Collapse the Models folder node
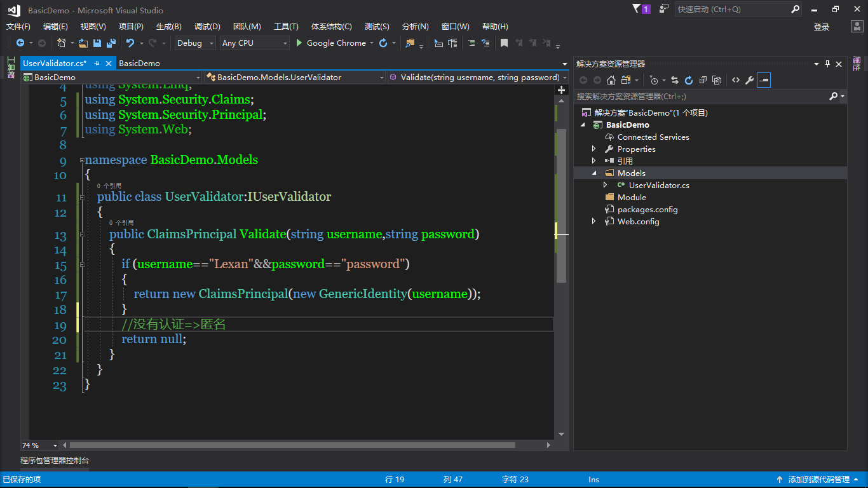 pos(595,173)
